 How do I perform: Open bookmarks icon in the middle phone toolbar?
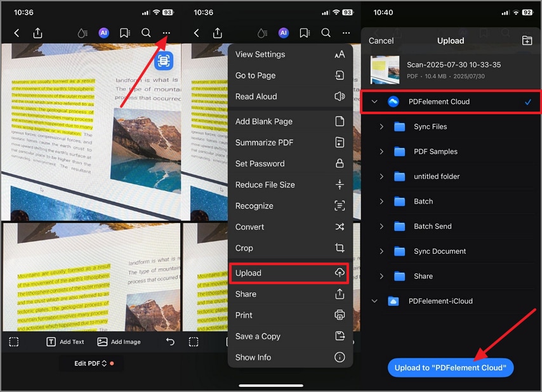click(305, 33)
